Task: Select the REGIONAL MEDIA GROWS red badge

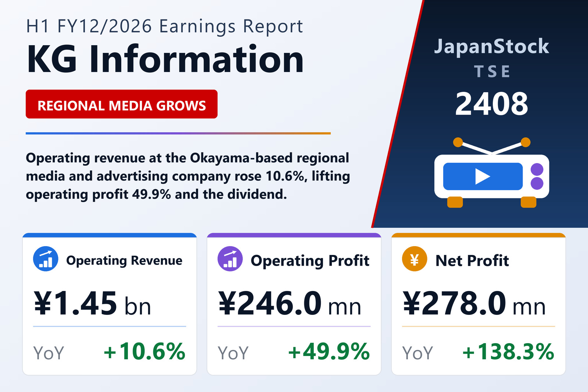Action: (122, 104)
